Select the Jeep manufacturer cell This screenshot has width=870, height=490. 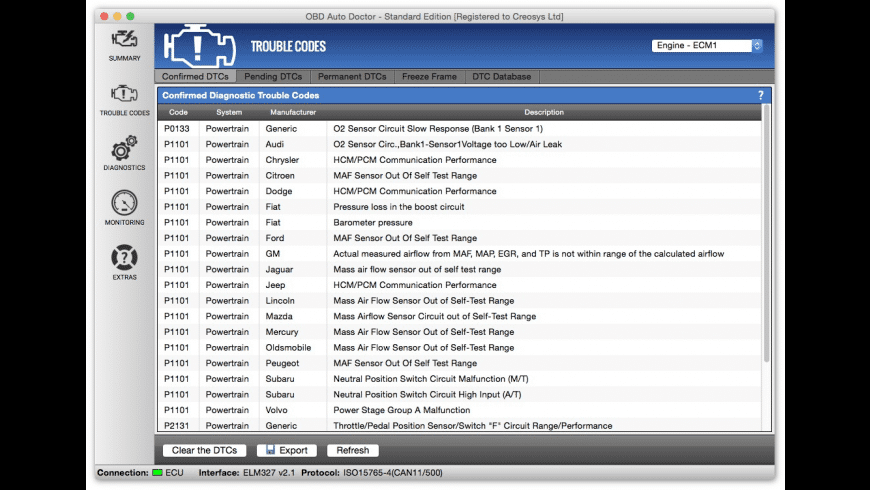tap(275, 285)
